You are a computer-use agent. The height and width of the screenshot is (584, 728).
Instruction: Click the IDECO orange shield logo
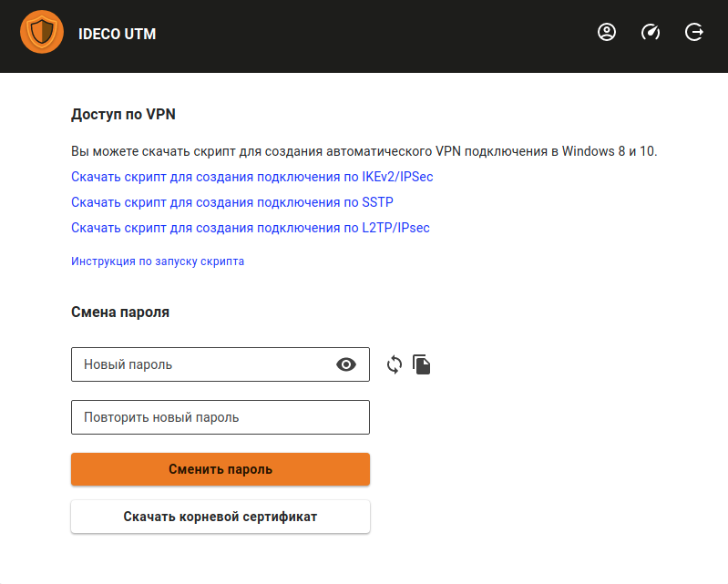coord(42,34)
